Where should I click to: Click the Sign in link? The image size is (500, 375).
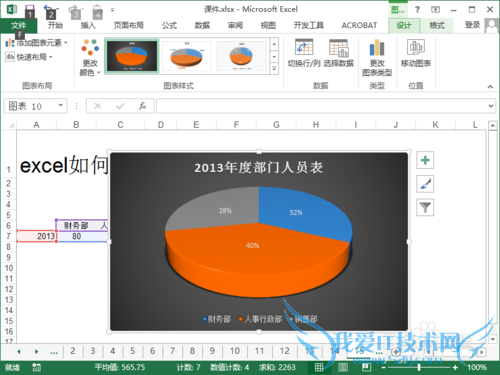pos(472,25)
